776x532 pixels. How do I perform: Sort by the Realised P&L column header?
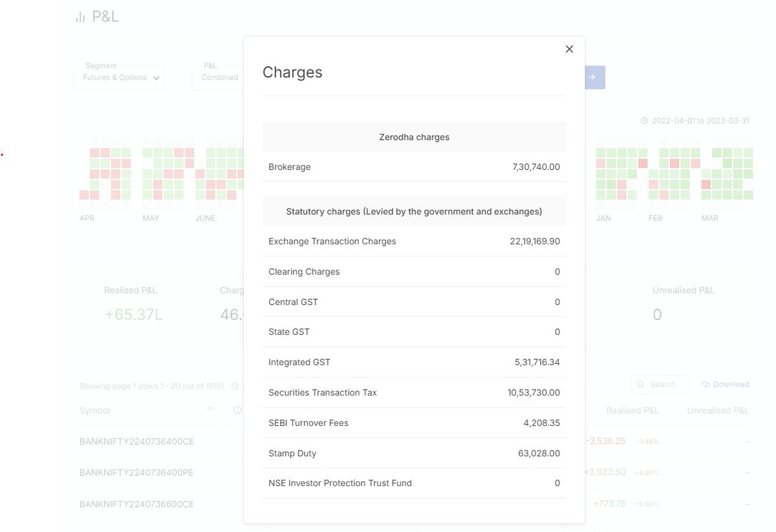pyautogui.click(x=632, y=410)
